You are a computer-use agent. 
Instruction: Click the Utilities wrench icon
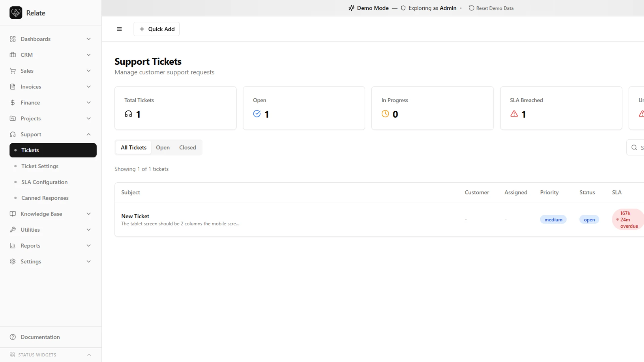(x=13, y=230)
